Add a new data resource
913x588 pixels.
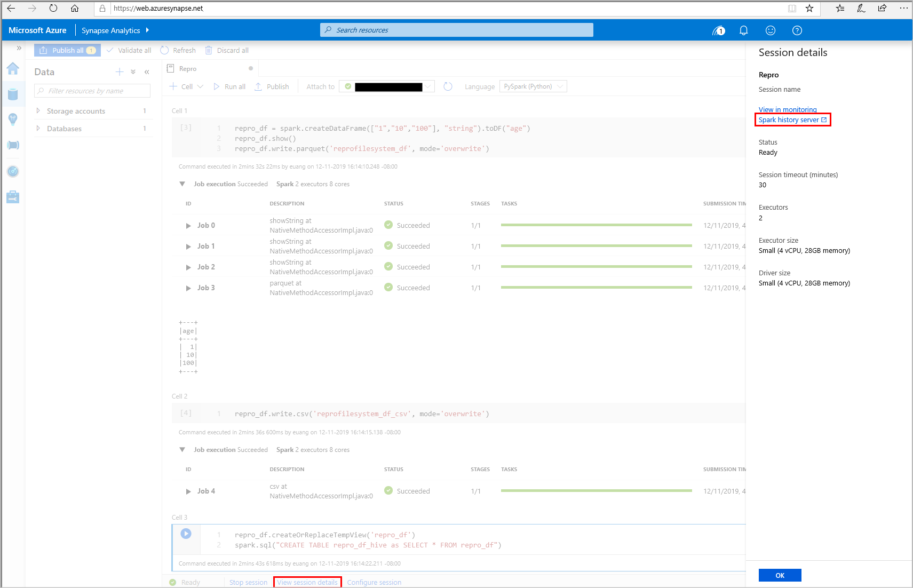120,72
